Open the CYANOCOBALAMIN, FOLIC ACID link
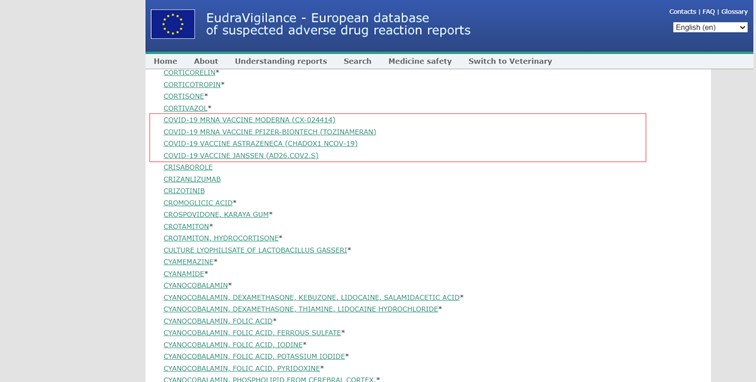The image size is (756, 382). point(218,321)
